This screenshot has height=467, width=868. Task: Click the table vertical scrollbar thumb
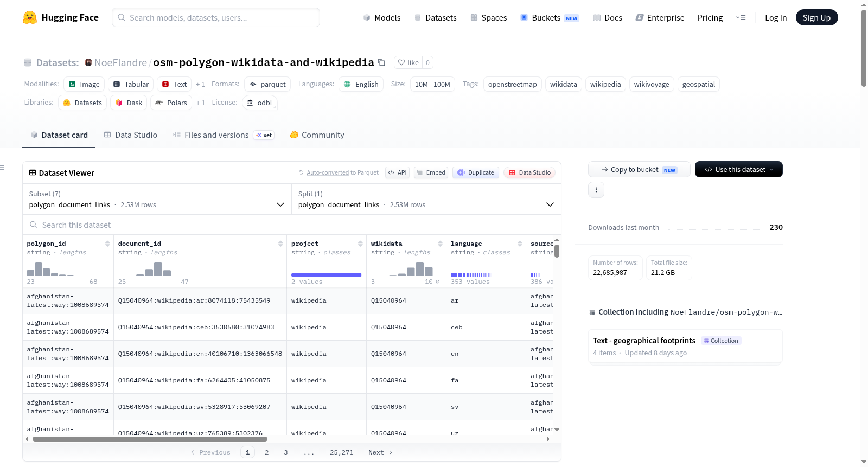[x=557, y=251]
